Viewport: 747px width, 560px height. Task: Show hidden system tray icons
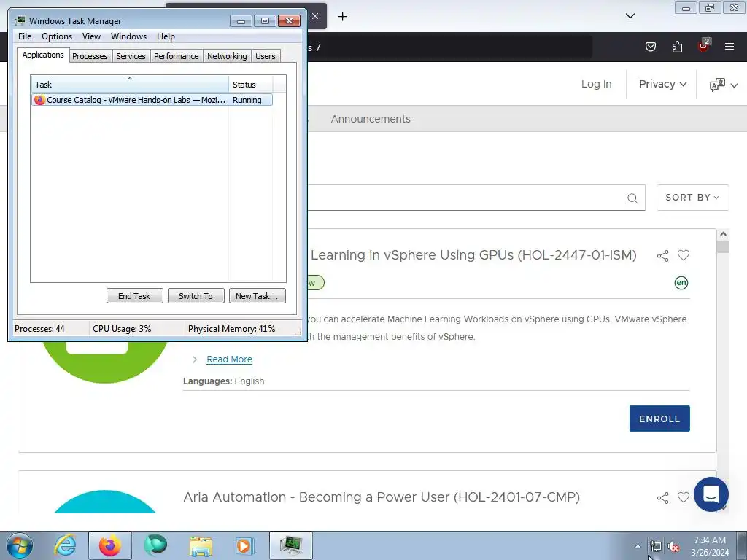click(x=638, y=547)
